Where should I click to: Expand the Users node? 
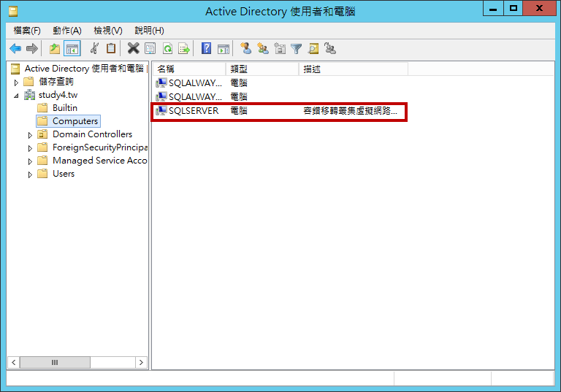click(x=30, y=175)
